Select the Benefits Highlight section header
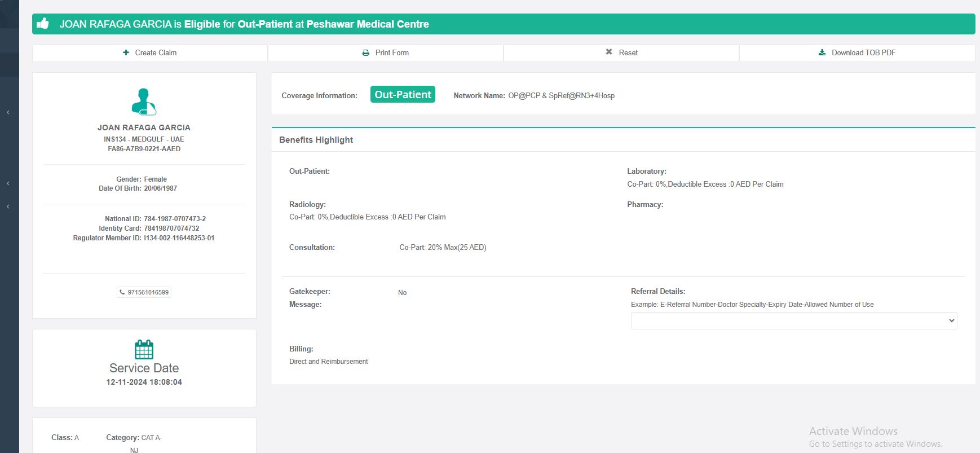Viewport: 980px width, 453px height. coord(316,140)
